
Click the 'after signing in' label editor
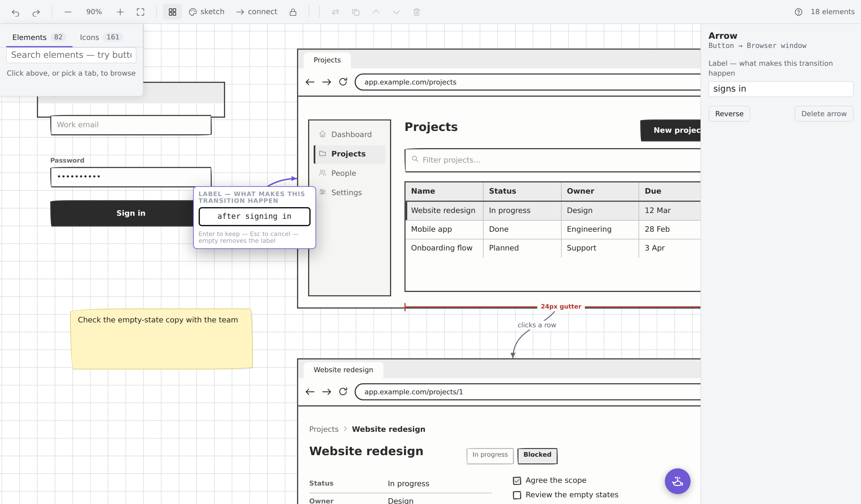(254, 216)
